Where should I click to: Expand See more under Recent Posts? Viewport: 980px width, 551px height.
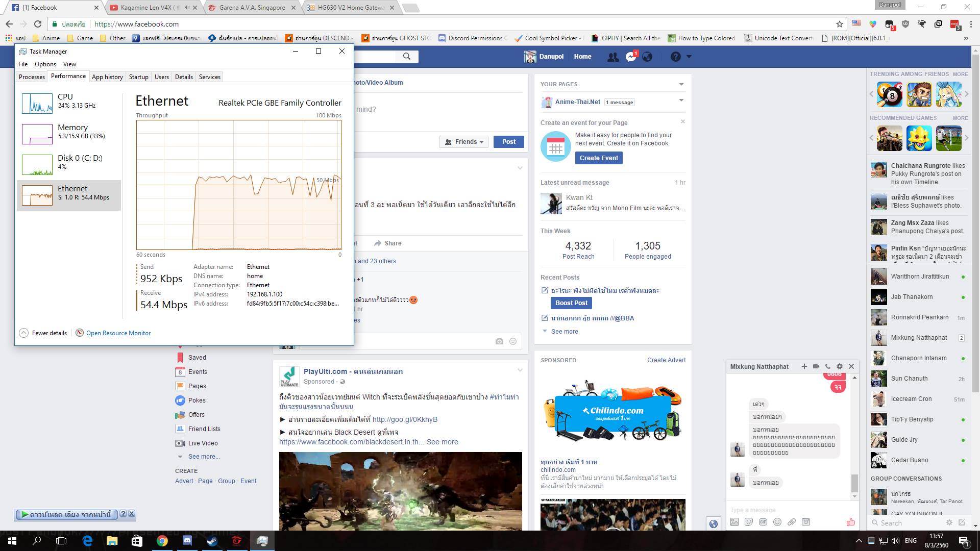pos(564,331)
